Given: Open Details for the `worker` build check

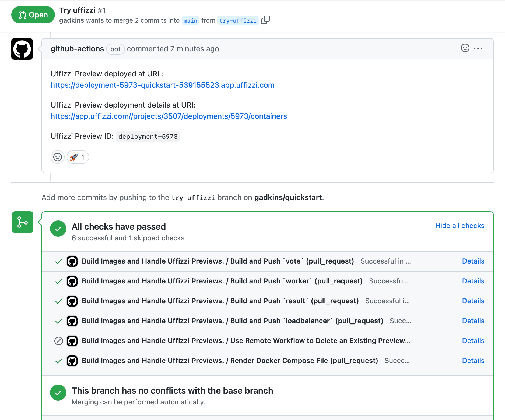Looking at the screenshot, I should point(473,281).
